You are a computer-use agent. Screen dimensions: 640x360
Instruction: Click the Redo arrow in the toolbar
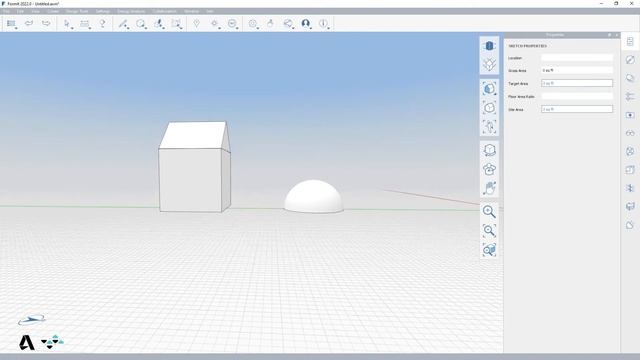pyautogui.click(x=46, y=23)
